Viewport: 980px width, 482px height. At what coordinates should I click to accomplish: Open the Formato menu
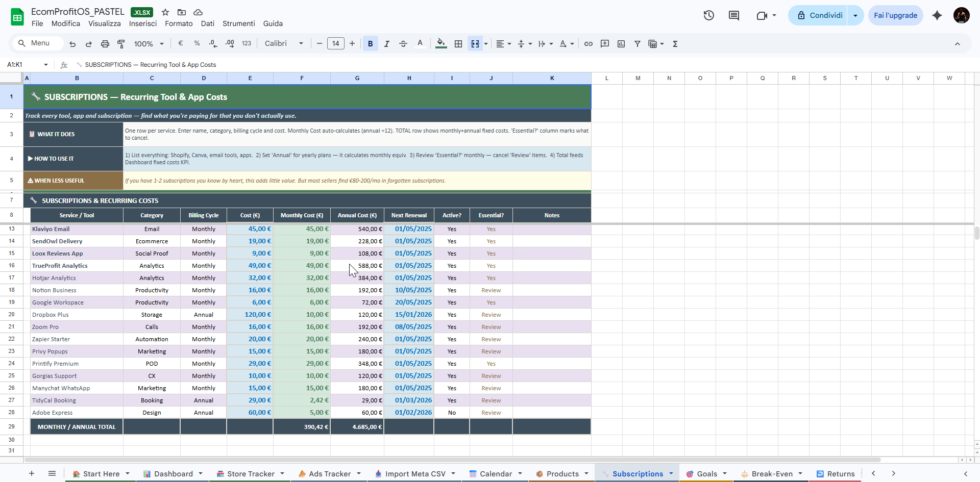[x=179, y=23]
